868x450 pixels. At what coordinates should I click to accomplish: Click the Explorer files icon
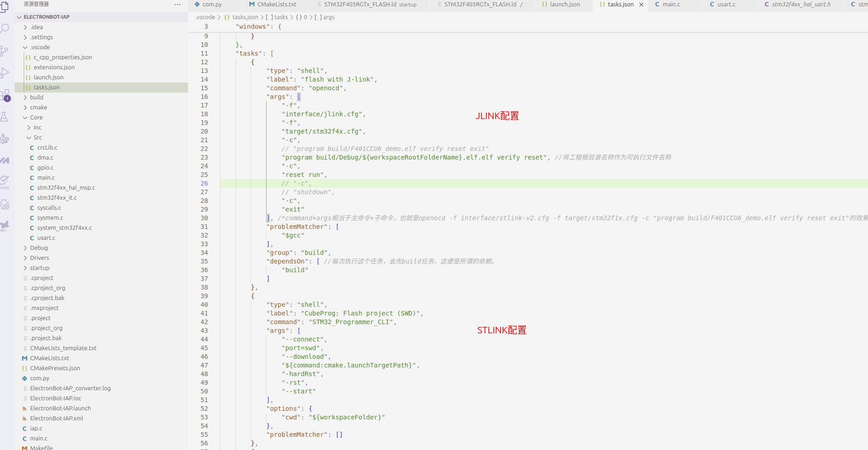[5, 6]
